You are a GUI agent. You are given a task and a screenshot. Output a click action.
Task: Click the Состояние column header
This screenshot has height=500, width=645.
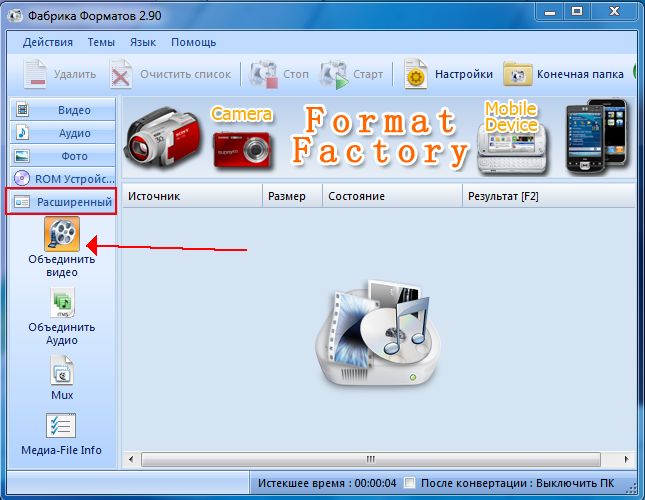[393, 196]
